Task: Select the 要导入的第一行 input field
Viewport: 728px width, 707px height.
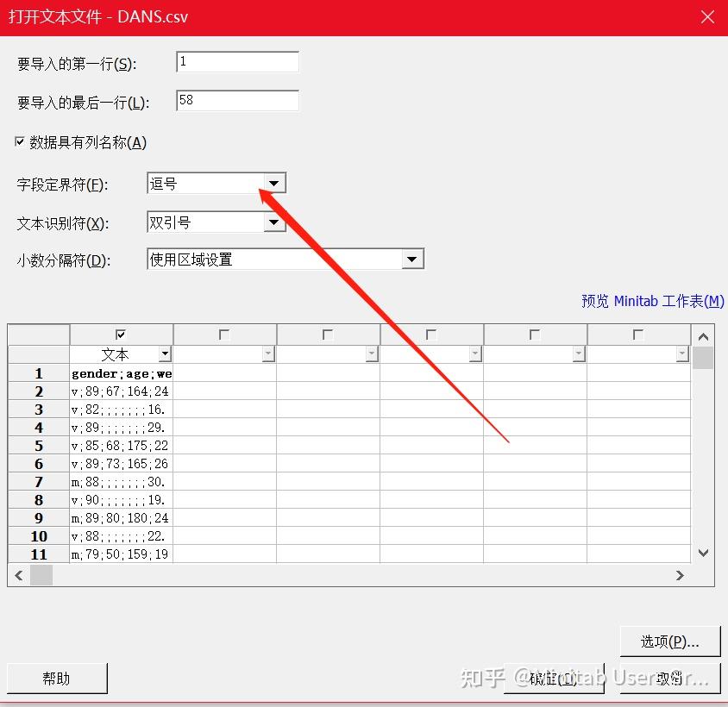Action: pyautogui.click(x=236, y=61)
